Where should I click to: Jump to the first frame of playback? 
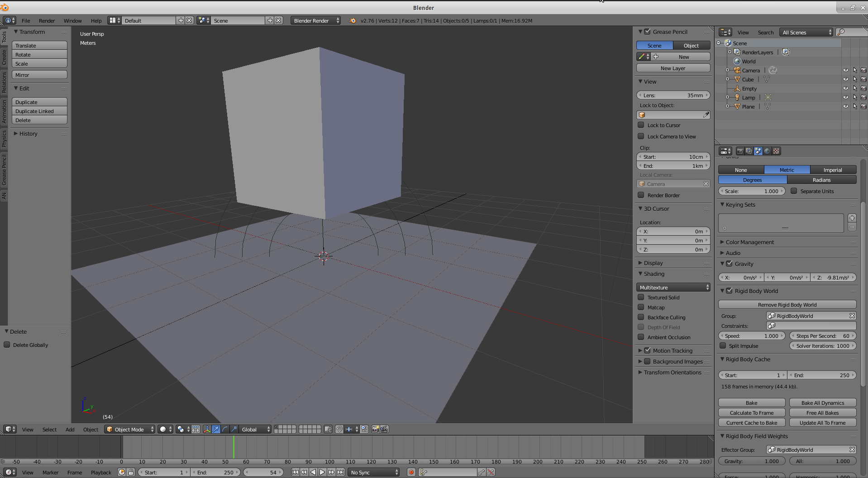[295, 472]
